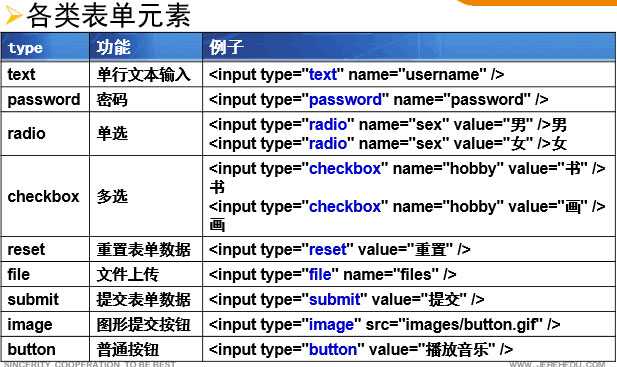Click the example code with name="files"
617x367 pixels.
coord(333,274)
